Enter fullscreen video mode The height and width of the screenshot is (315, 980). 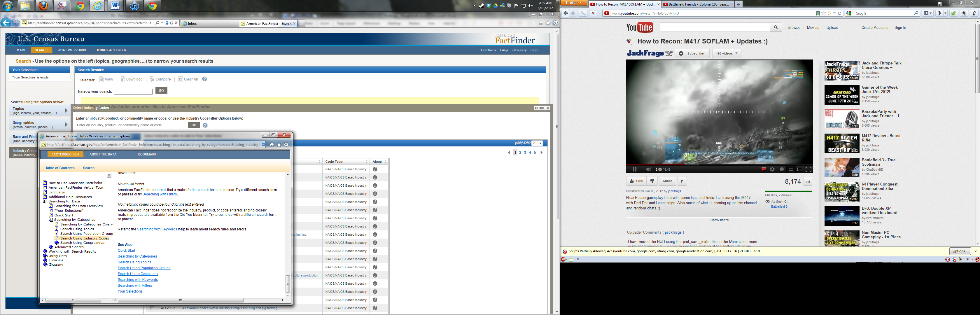(x=808, y=169)
